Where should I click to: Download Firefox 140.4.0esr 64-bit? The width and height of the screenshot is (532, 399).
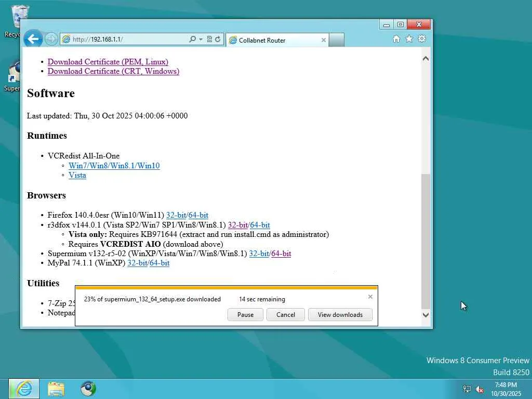198,215
